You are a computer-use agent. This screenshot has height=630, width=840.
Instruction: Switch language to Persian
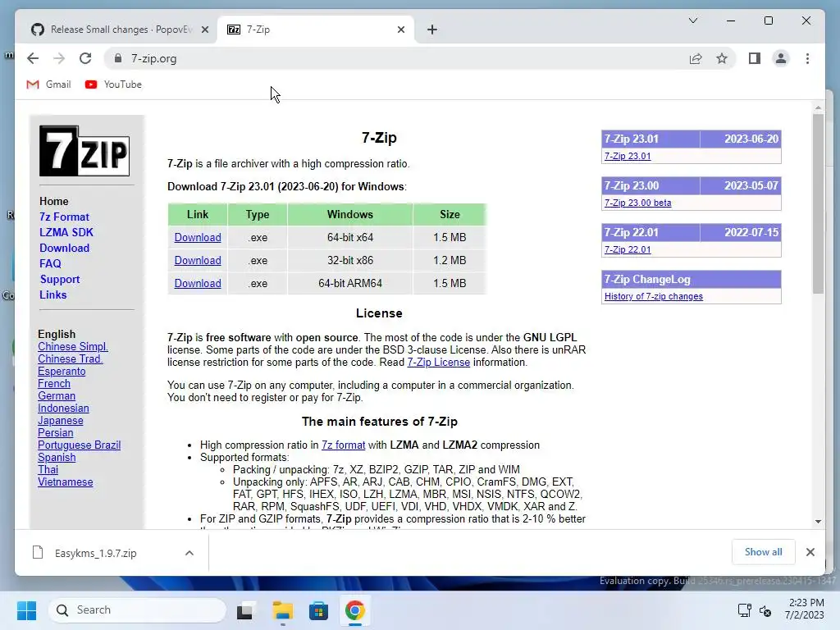tap(55, 433)
